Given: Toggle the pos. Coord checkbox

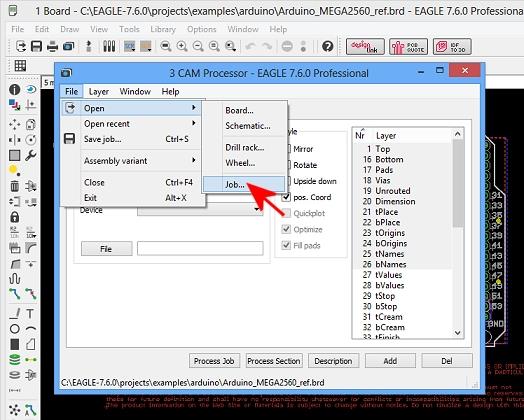Looking at the screenshot, I should 286,197.
